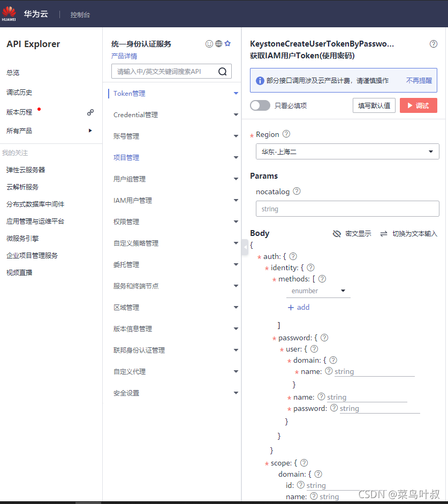Click the 填写默认值 button
This screenshot has width=448, height=504.
point(374,105)
